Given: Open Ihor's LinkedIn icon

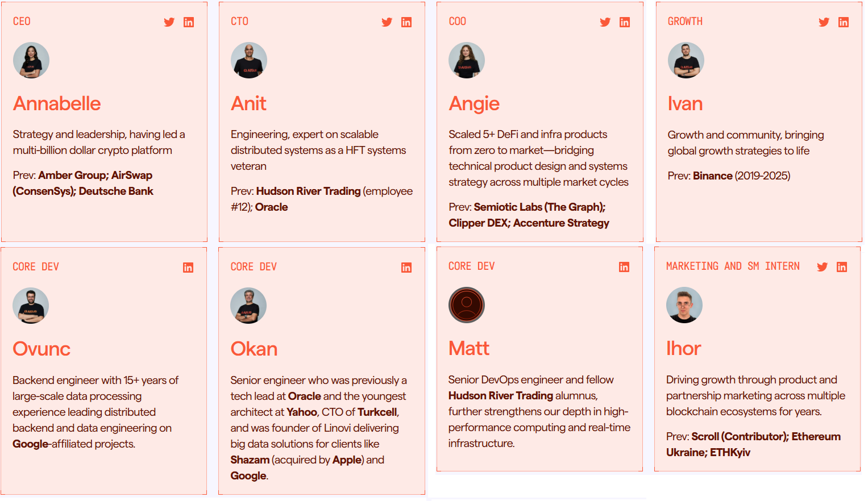Looking at the screenshot, I should coord(842,267).
